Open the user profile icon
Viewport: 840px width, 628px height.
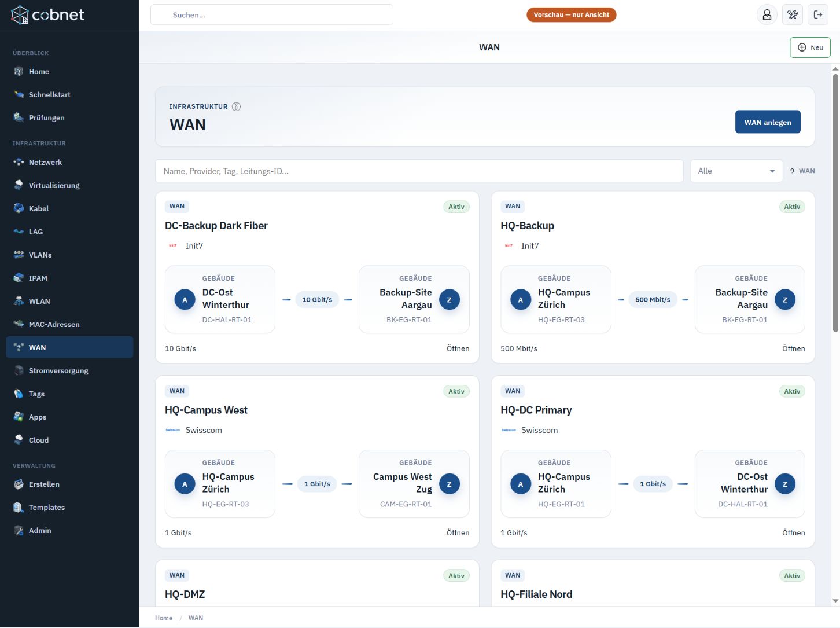(x=767, y=14)
